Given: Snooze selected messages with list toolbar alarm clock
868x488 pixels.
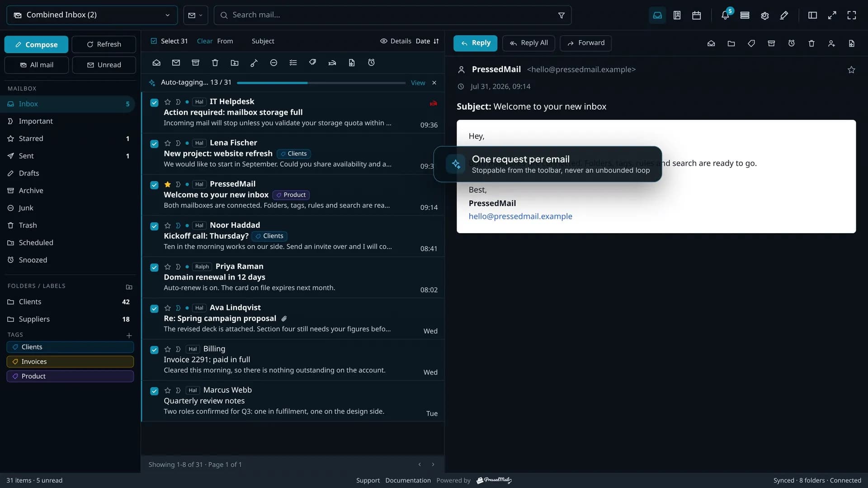Looking at the screenshot, I should click(371, 63).
